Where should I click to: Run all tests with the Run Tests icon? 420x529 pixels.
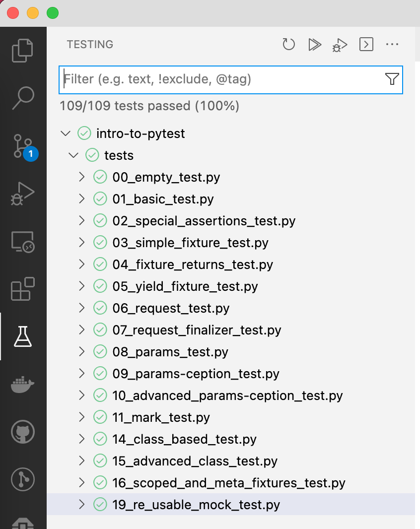pyautogui.click(x=315, y=44)
